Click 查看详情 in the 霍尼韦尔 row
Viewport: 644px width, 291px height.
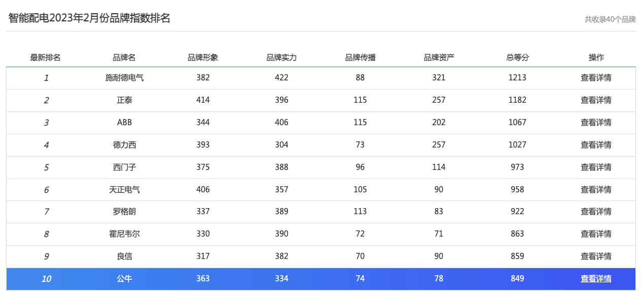coord(596,234)
